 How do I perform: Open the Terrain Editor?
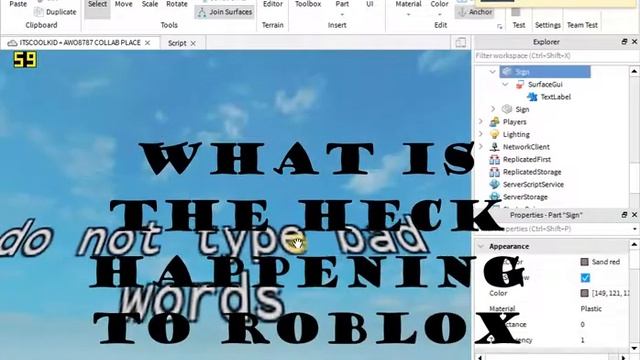(273, 4)
